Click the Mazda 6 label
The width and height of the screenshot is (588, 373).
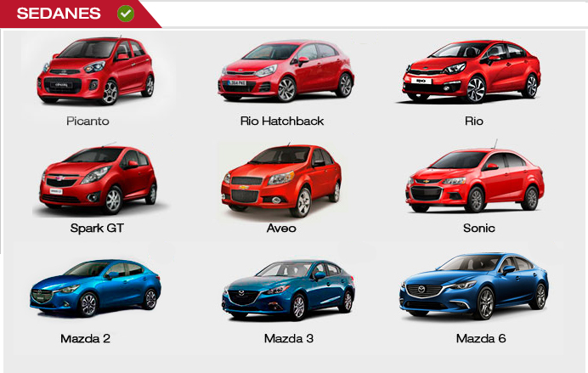pyautogui.click(x=481, y=338)
